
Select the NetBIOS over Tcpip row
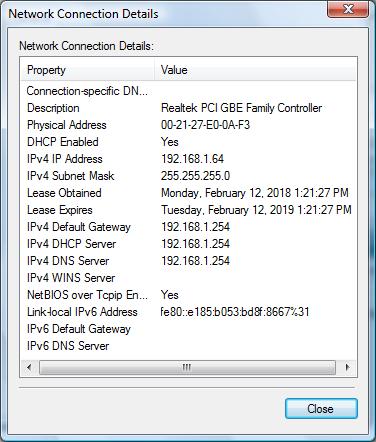coord(189,295)
